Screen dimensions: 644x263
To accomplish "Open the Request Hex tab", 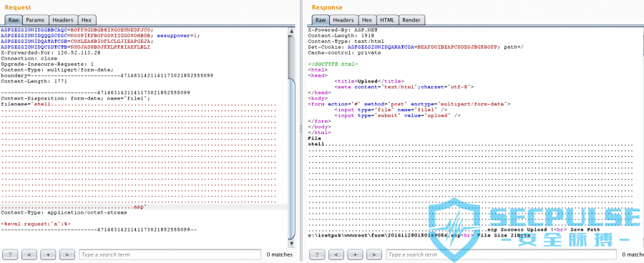I will click(x=87, y=20).
